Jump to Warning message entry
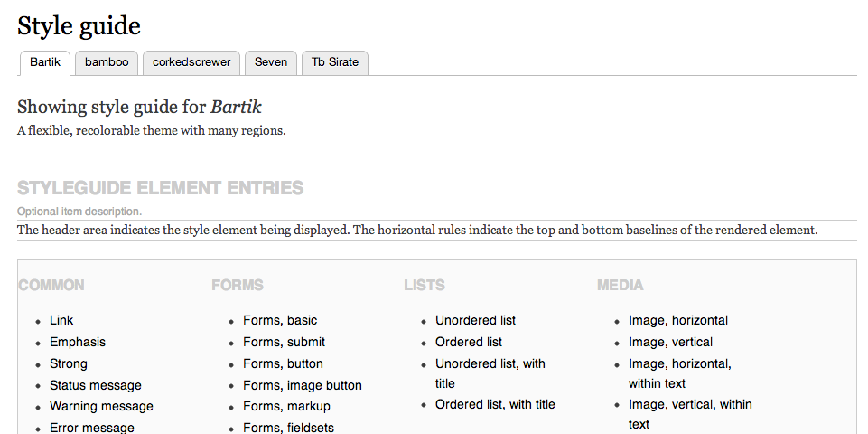This screenshot has width=868, height=434. 101,406
